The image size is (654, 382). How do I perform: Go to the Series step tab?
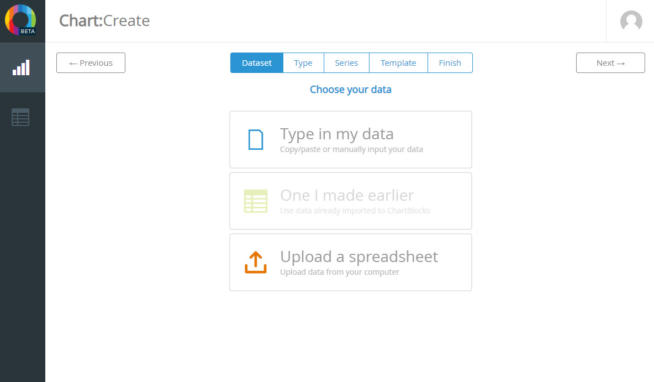(x=347, y=63)
